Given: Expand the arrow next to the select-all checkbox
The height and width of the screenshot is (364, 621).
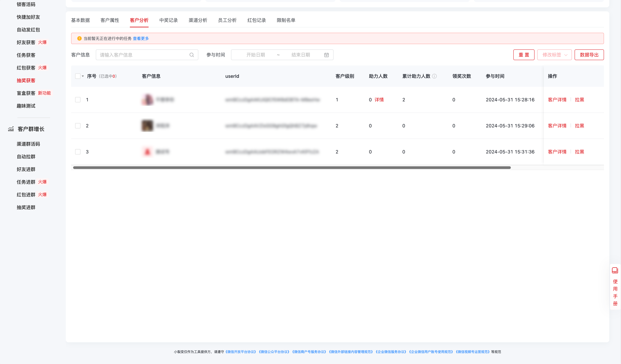Looking at the screenshot, I should 83,76.
